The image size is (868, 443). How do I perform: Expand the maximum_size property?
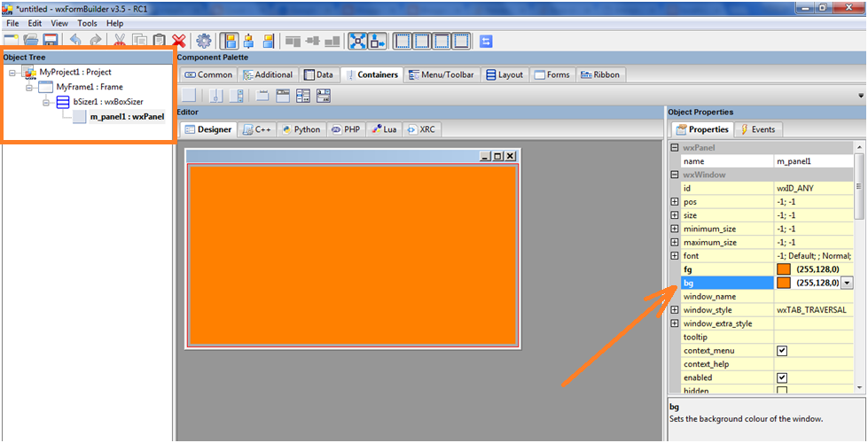(674, 242)
